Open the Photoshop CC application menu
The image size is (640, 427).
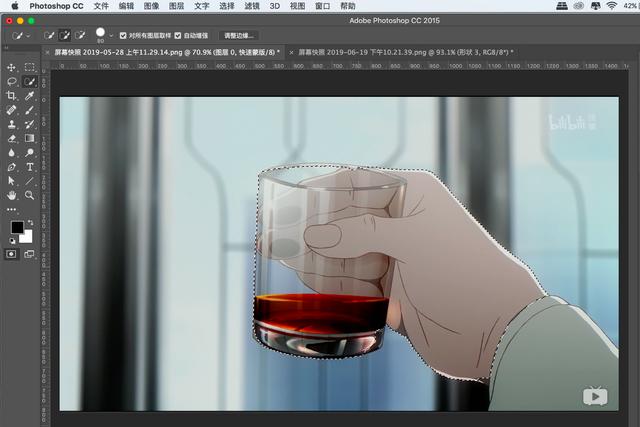coord(56,6)
